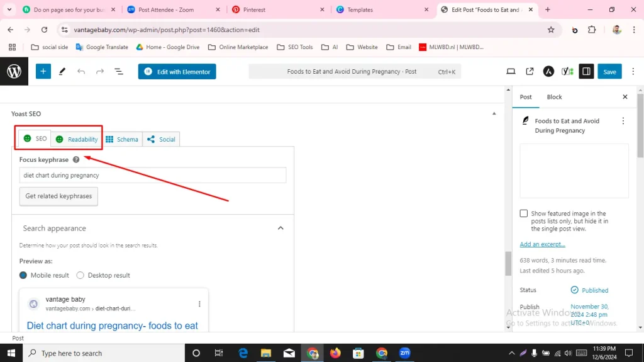Click the Get related keyphrases button

[x=58, y=196]
